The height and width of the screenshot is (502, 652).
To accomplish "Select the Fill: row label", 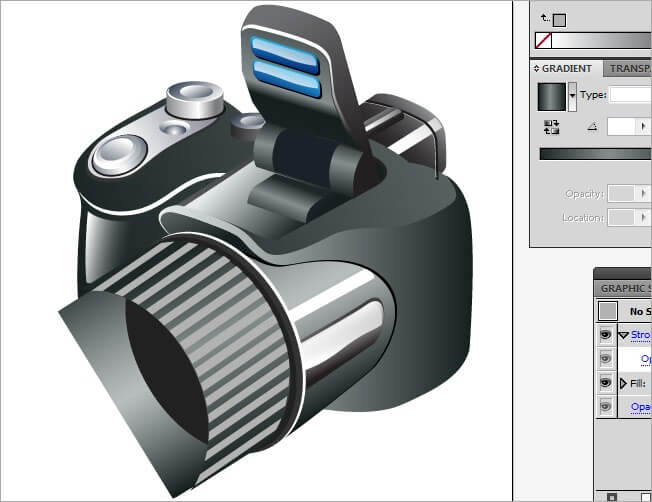I will click(x=638, y=383).
